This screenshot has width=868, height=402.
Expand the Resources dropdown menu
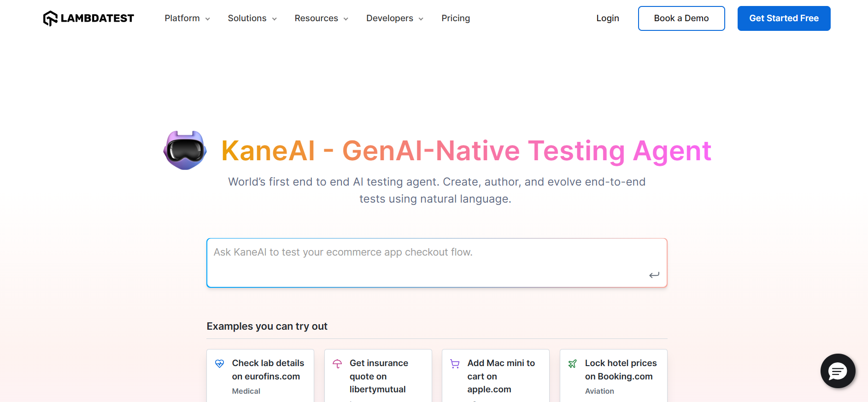point(321,18)
